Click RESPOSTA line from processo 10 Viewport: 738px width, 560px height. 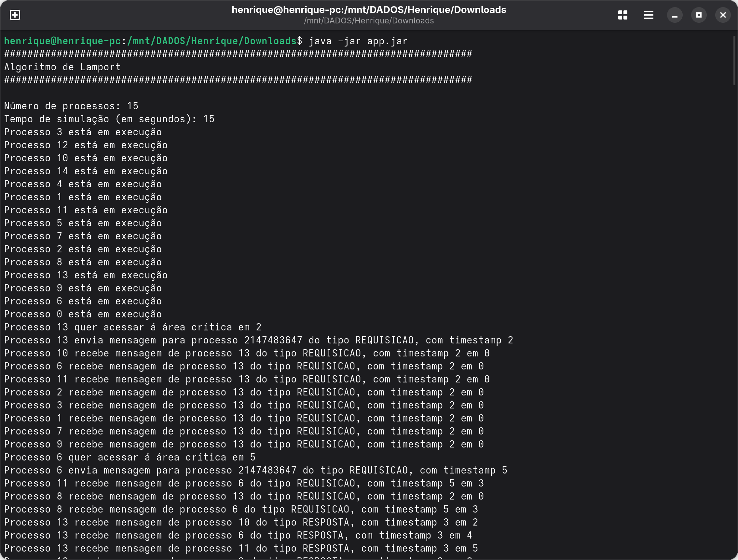pos(240,522)
